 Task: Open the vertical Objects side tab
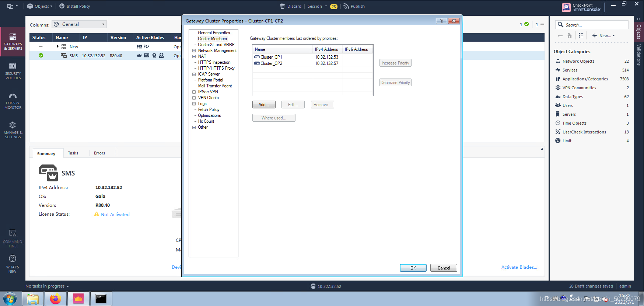pyautogui.click(x=639, y=31)
